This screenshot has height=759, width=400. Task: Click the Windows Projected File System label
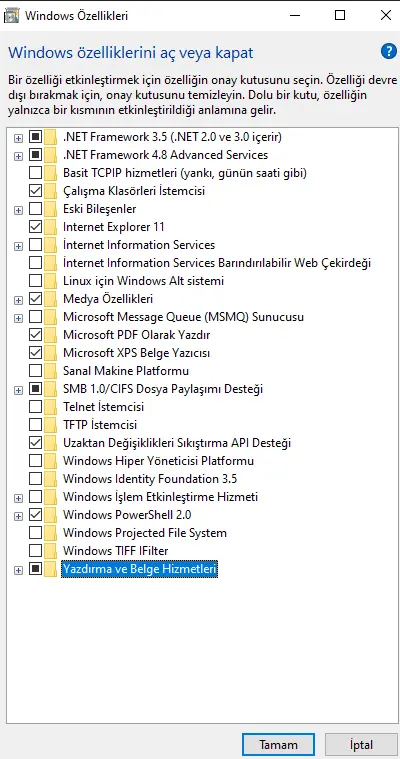(x=145, y=533)
